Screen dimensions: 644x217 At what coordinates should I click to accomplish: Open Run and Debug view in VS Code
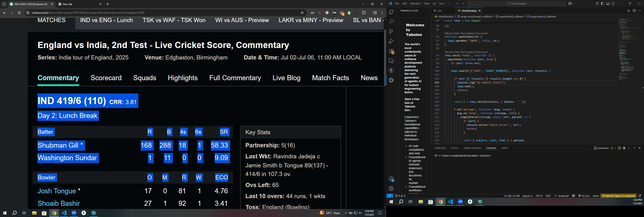click(391, 41)
